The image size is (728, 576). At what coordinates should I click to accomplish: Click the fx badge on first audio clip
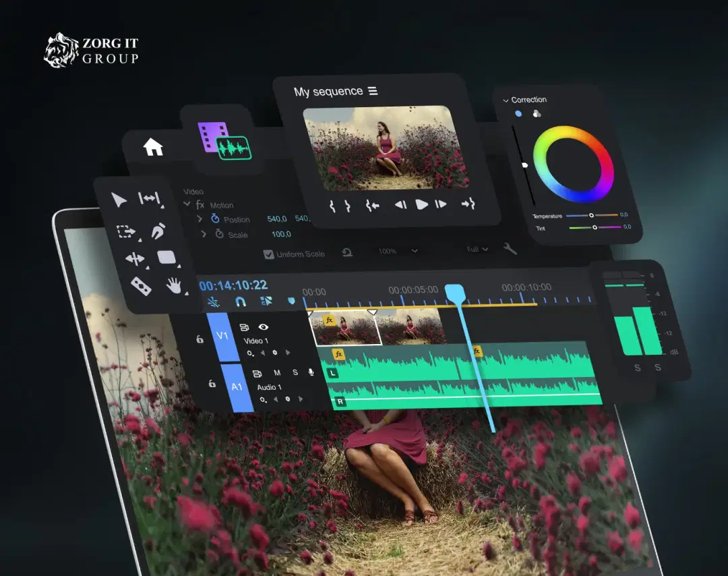[x=338, y=354]
